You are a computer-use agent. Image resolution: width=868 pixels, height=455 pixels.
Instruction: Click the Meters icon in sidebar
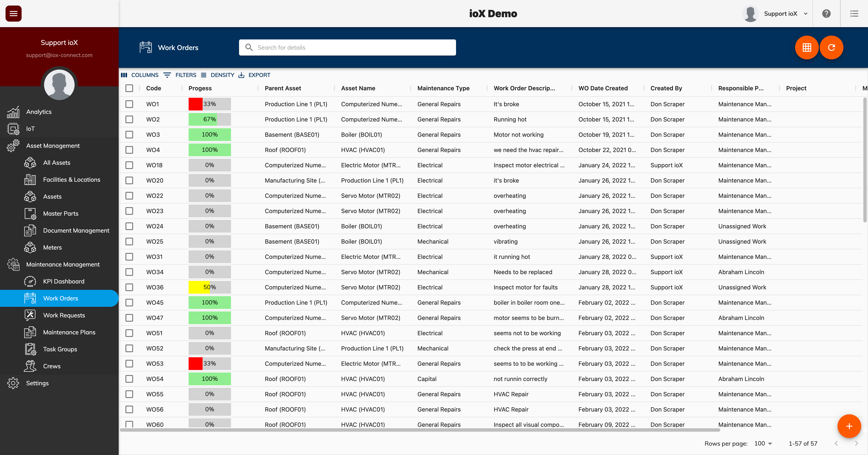pos(30,247)
